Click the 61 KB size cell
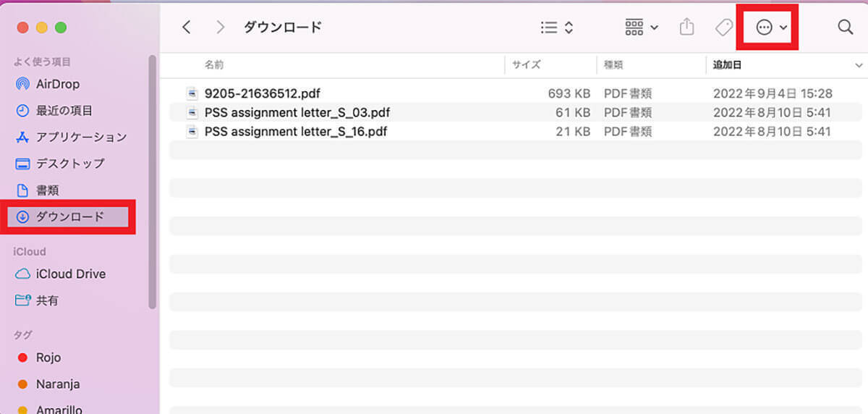868x414 pixels. [x=573, y=112]
